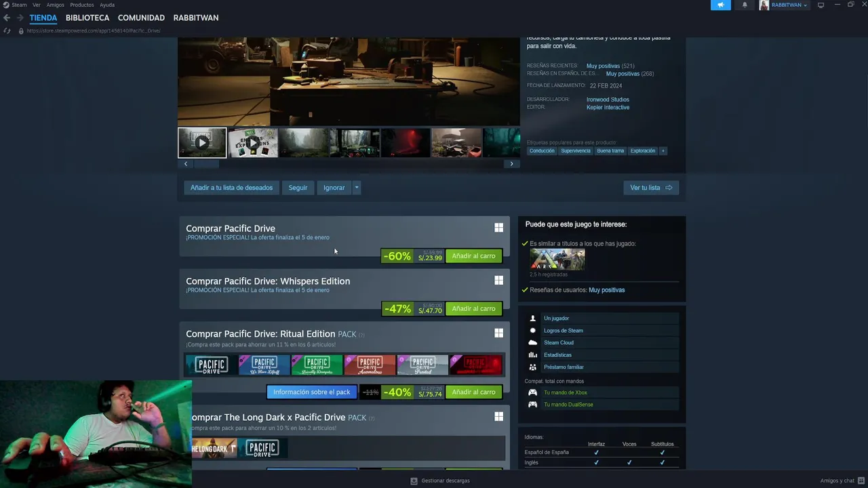Screen dimensions: 868x488
Task: Play the second trailer thumbnail
Action: (253, 142)
